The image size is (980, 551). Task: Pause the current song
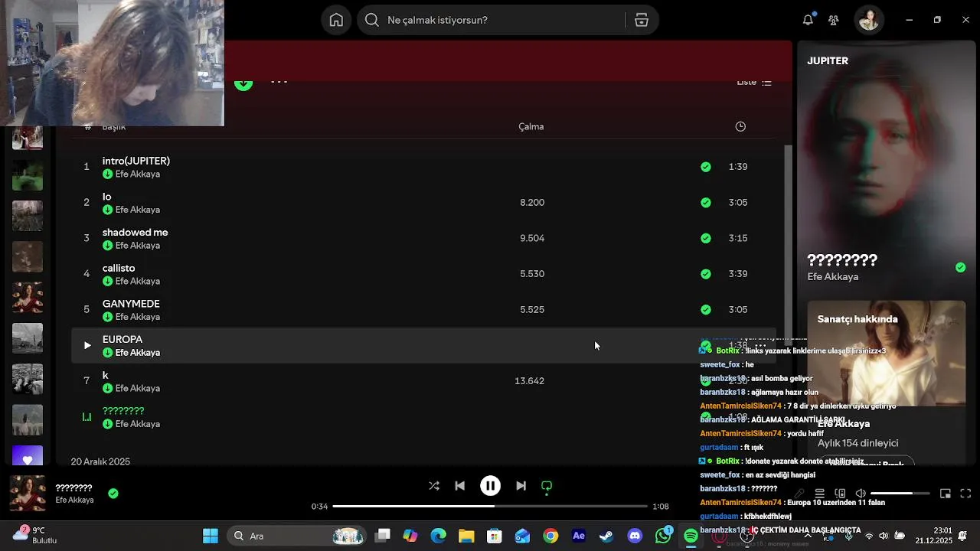490,486
